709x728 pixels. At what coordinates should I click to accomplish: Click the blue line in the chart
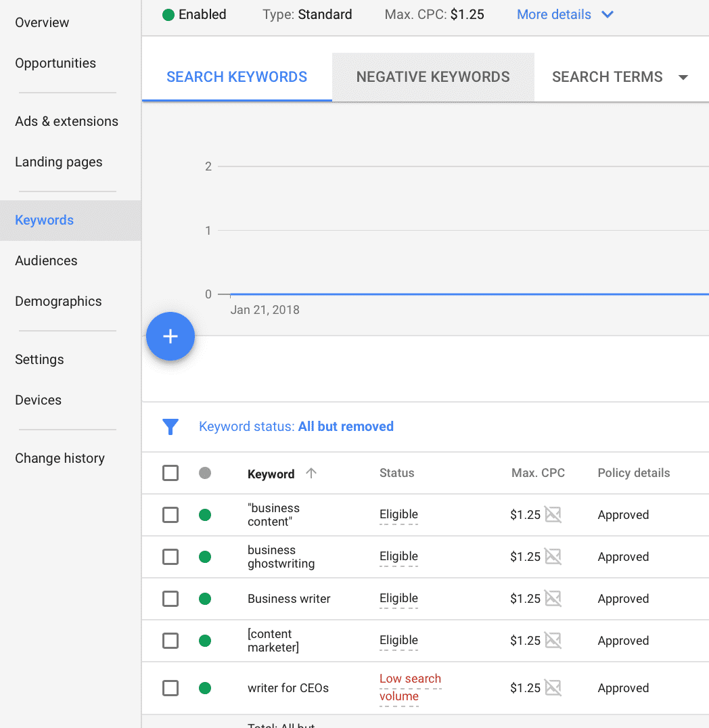(x=469, y=294)
